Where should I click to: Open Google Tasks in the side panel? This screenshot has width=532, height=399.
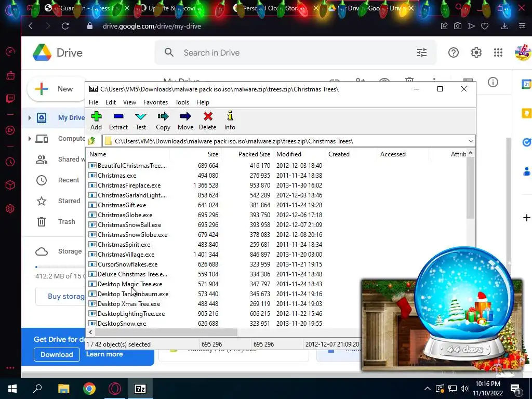point(526,142)
